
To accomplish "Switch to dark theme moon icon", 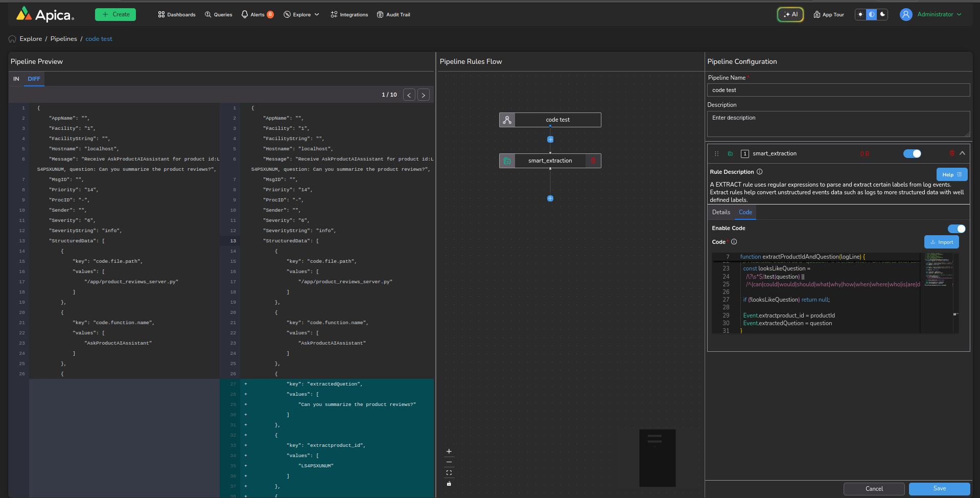I will [x=882, y=14].
